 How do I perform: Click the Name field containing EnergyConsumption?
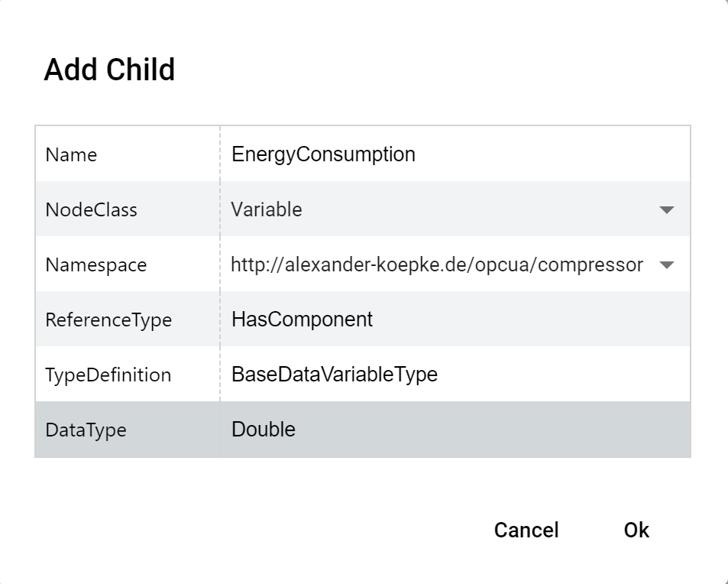[455, 154]
